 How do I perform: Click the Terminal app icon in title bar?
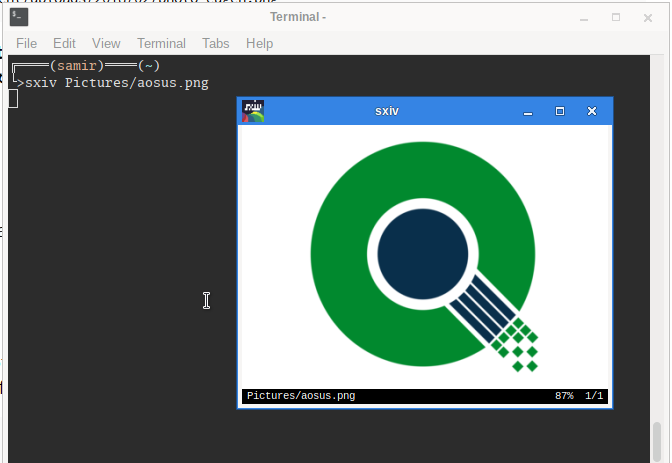pyautogui.click(x=19, y=17)
